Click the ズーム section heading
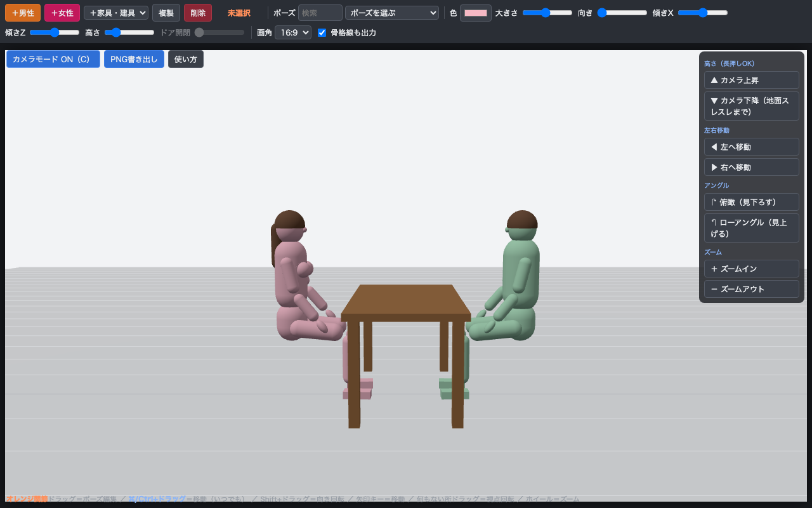The width and height of the screenshot is (812, 508). pyautogui.click(x=713, y=252)
